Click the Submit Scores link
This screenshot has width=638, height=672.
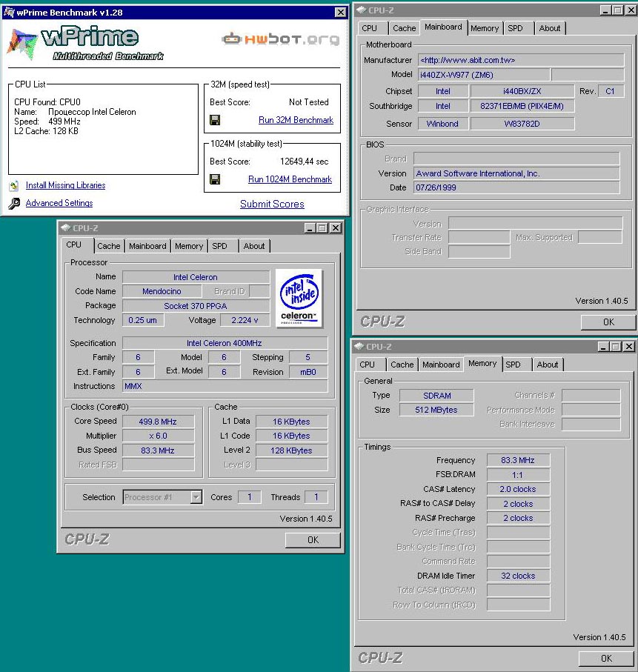[x=272, y=204]
